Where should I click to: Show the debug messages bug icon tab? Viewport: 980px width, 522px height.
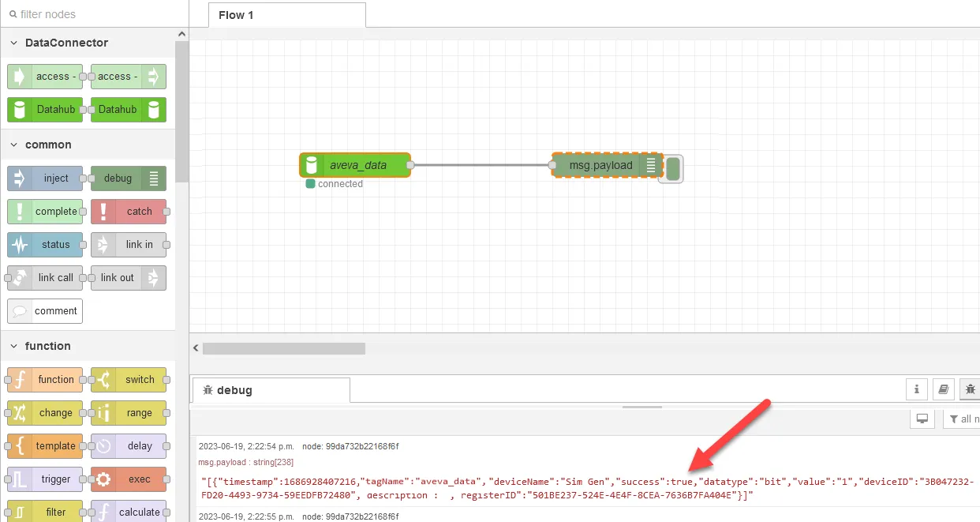coord(970,389)
